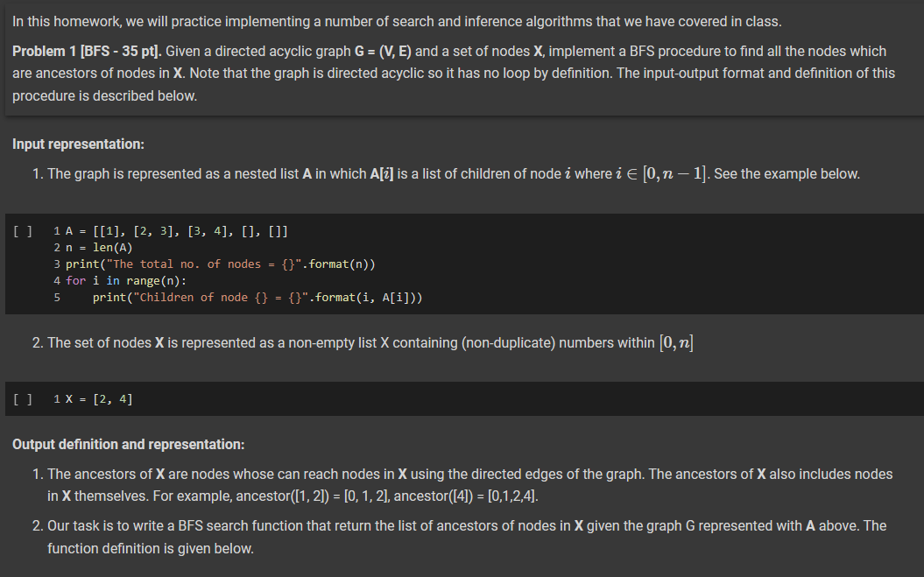Viewport: 924px width, 577px height.
Task: Run the code cell defining graph A
Action: click(x=23, y=231)
